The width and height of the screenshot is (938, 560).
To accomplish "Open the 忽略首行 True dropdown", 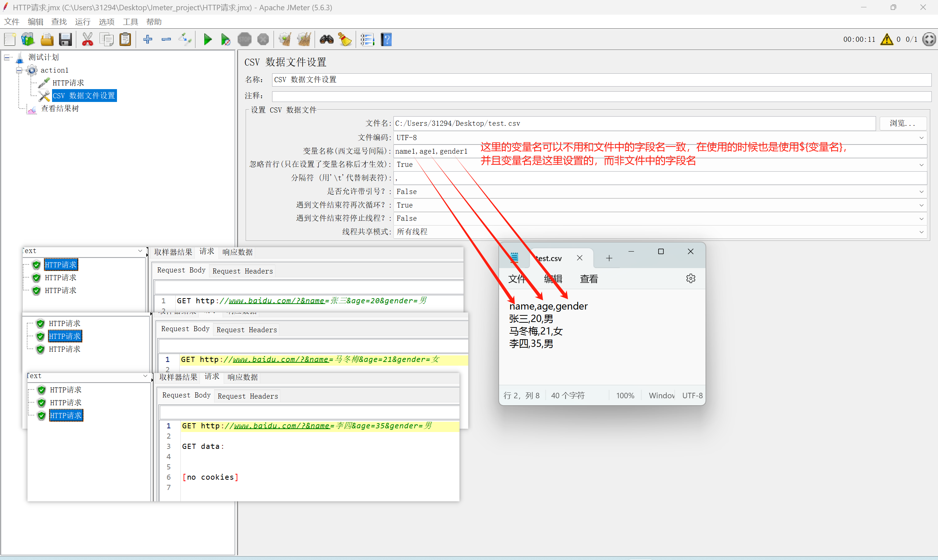I will pyautogui.click(x=921, y=165).
